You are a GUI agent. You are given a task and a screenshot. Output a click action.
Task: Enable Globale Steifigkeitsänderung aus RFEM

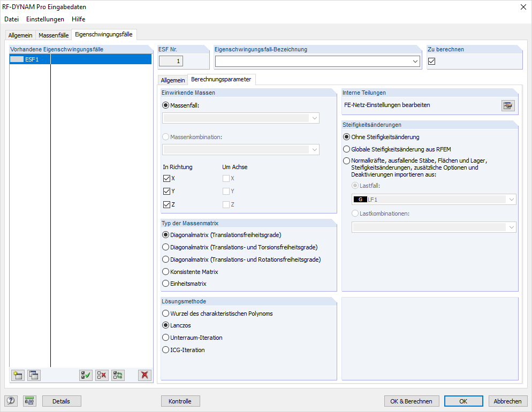tap(346, 148)
